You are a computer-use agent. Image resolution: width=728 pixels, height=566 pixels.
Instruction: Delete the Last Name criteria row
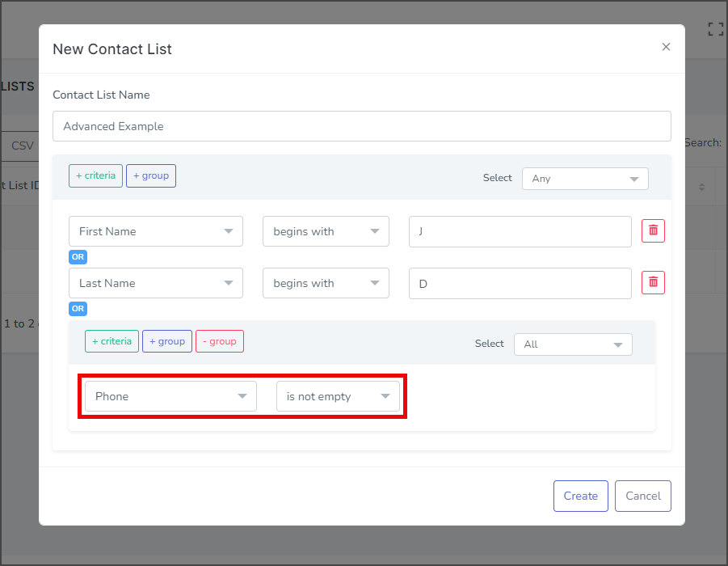point(653,282)
